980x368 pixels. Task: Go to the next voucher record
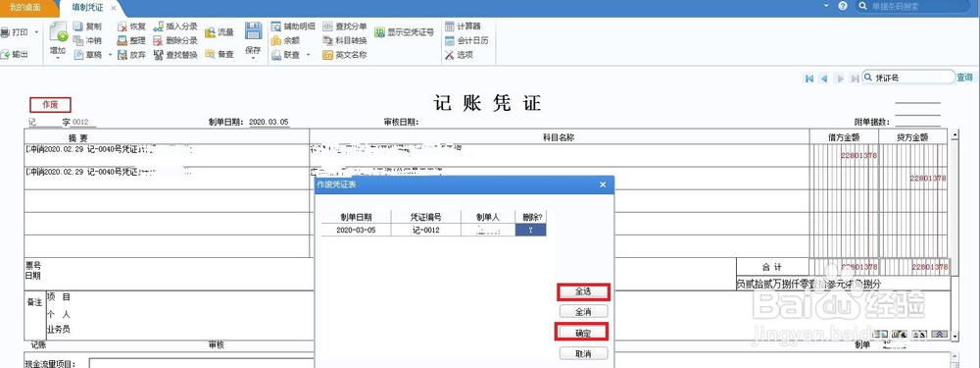click(840, 79)
